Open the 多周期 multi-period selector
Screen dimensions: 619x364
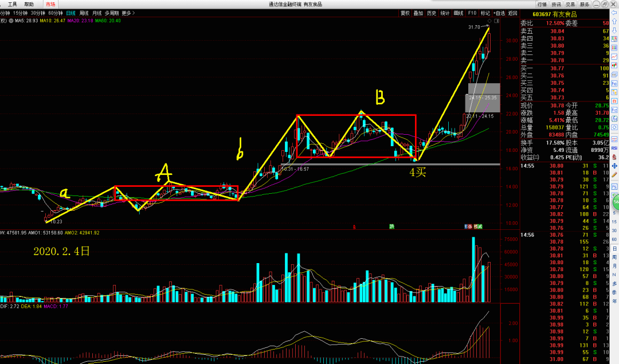pyautogui.click(x=111, y=13)
